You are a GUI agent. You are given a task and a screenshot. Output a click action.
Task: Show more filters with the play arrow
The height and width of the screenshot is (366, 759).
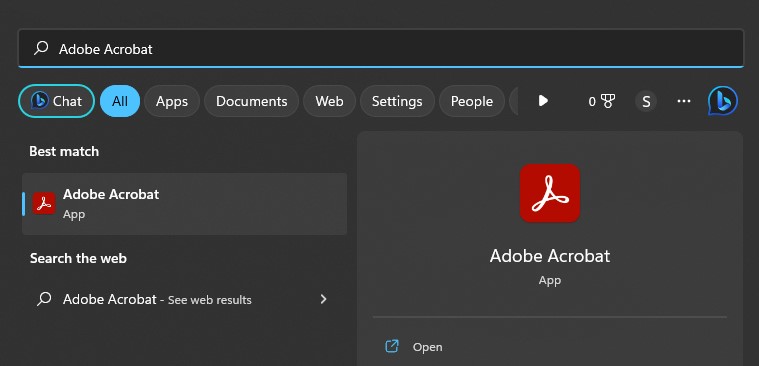(x=543, y=101)
